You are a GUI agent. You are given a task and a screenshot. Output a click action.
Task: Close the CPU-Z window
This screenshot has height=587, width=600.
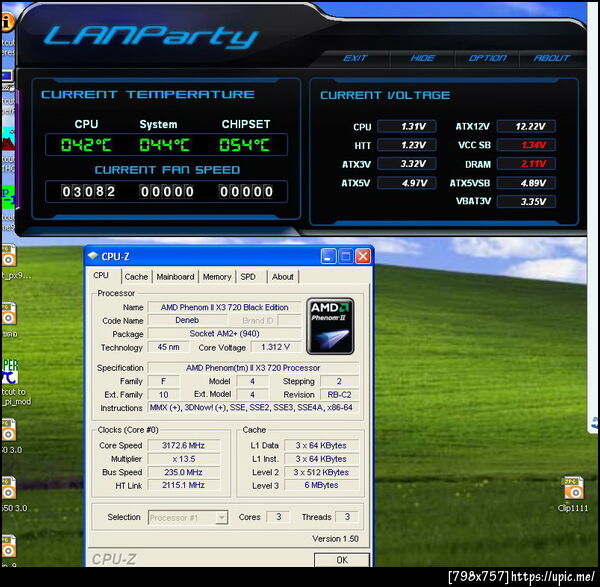click(363, 256)
